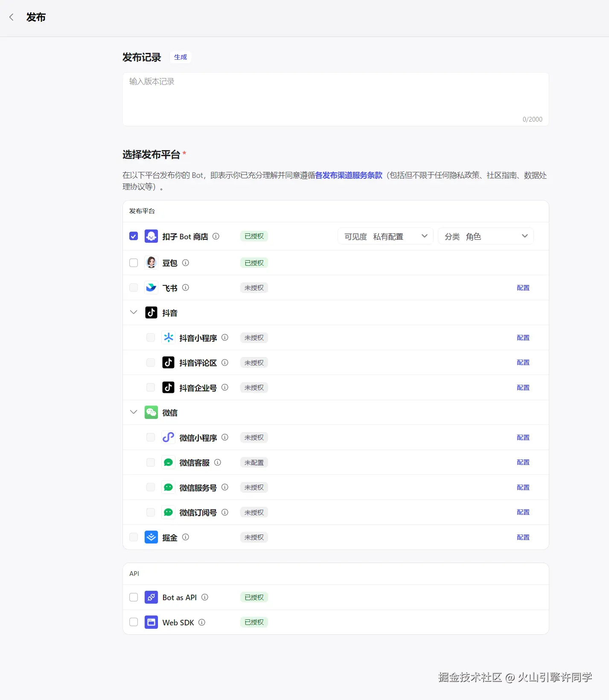
Task: Click 配置 for 微信订阅号
Action: (523, 512)
